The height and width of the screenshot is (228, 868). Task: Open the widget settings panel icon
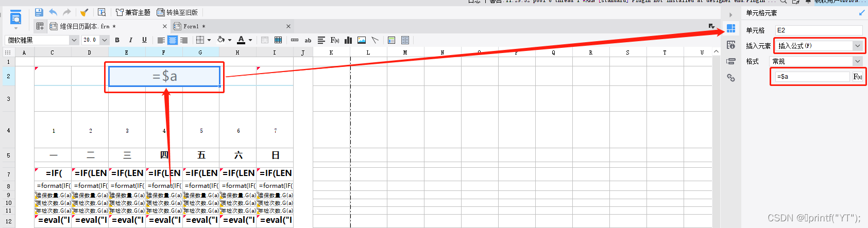[731, 61]
